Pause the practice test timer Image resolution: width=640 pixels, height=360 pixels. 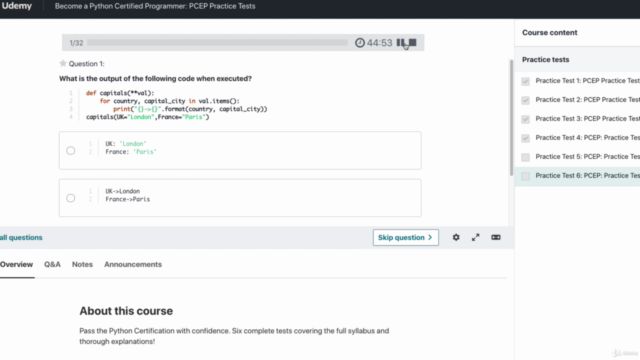click(x=401, y=42)
